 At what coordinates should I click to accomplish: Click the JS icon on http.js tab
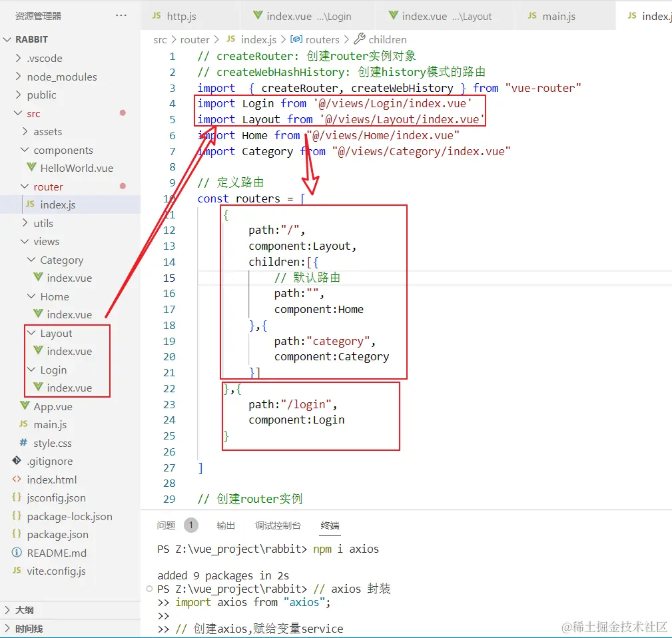pyautogui.click(x=157, y=15)
